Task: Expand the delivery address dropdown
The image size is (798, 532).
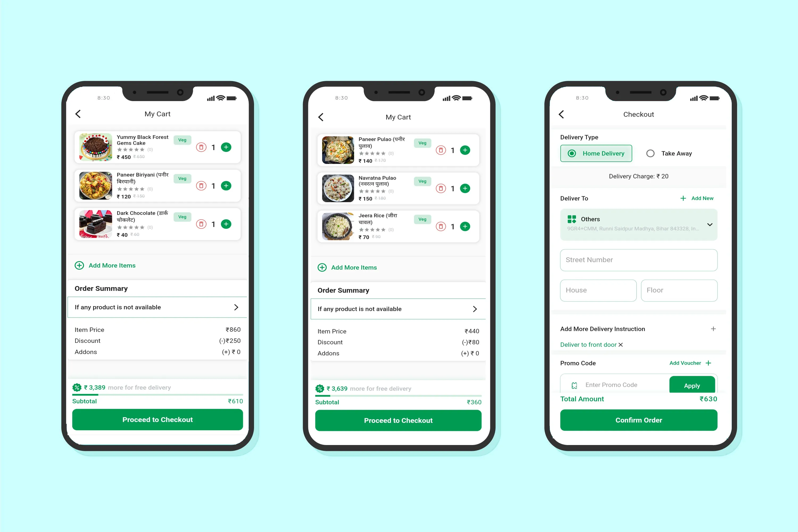Action: (x=710, y=223)
